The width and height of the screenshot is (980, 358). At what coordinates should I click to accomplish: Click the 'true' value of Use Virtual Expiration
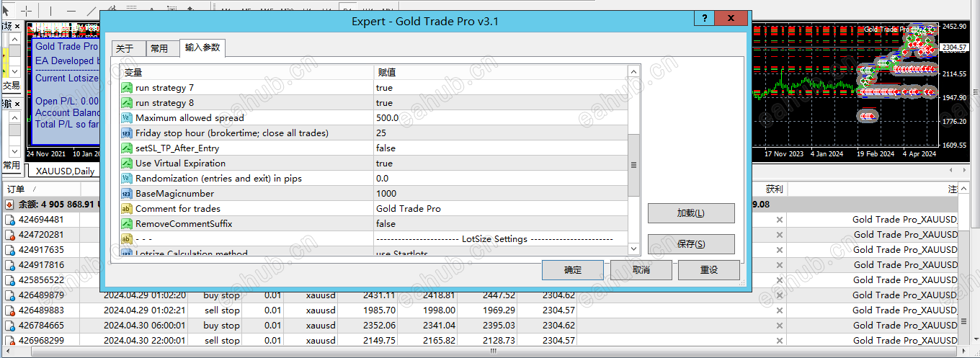(x=384, y=164)
